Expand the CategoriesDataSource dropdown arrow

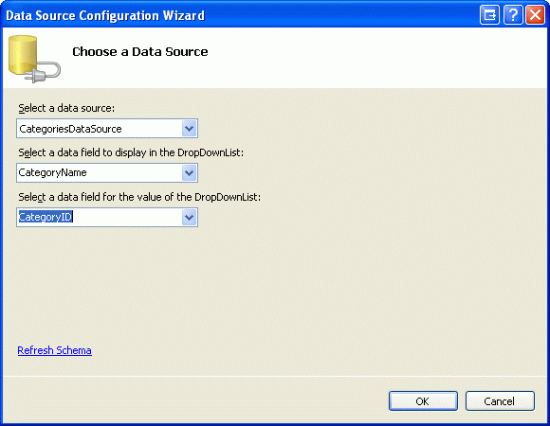(189, 128)
